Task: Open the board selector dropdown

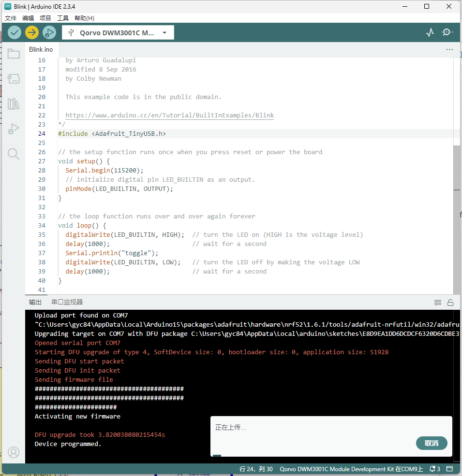Action: pos(118,32)
